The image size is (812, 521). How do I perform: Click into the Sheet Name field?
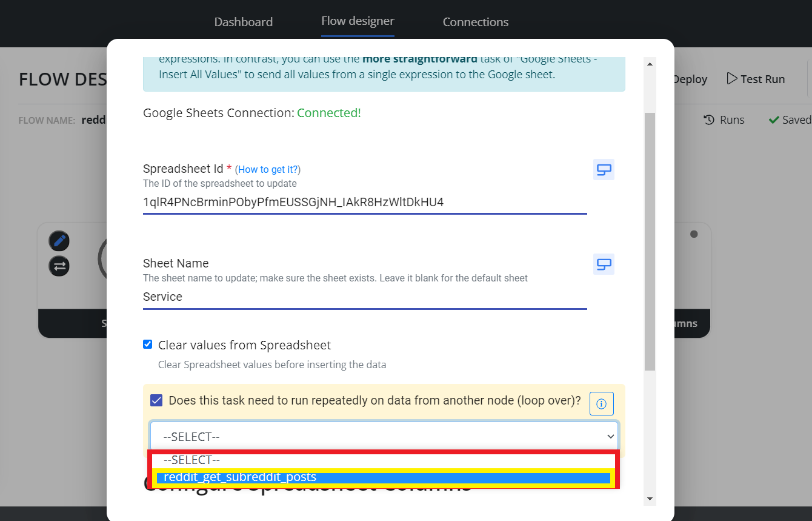pos(365,297)
